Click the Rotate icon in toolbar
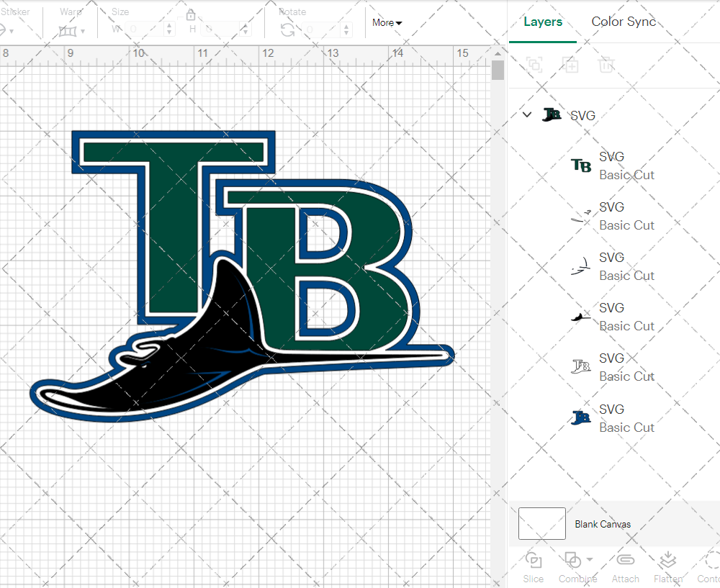This screenshot has width=720, height=588. [x=288, y=30]
